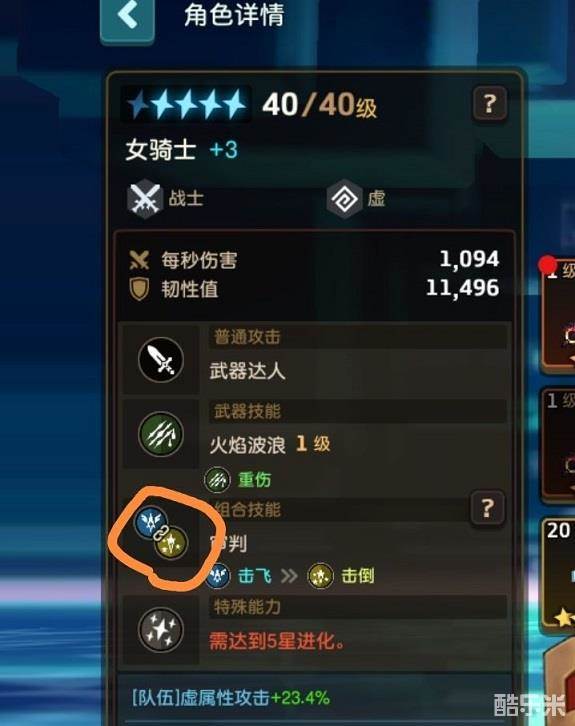
Task: Select the green claw weapon skill icon
Action: (x=161, y=434)
